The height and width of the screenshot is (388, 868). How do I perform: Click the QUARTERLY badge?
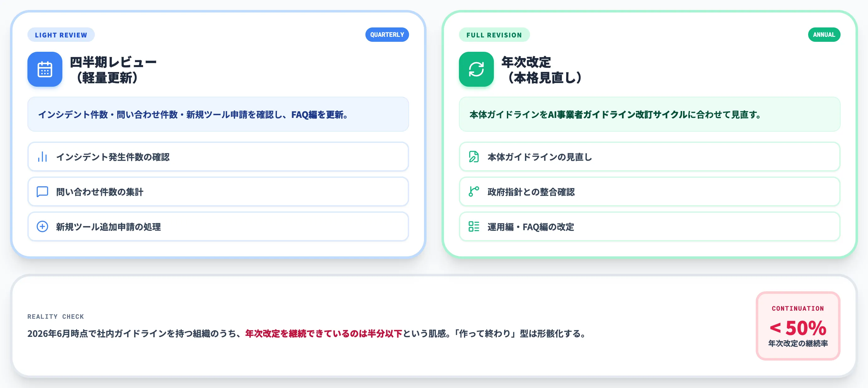[x=387, y=35]
